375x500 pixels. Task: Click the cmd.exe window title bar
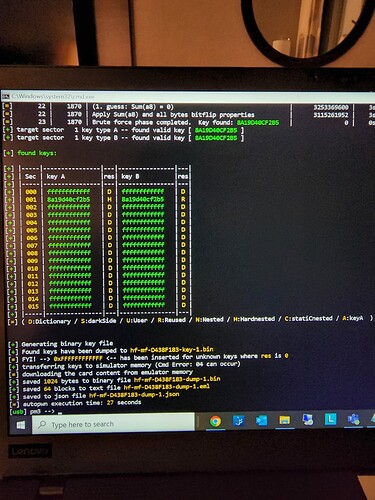[188, 96]
